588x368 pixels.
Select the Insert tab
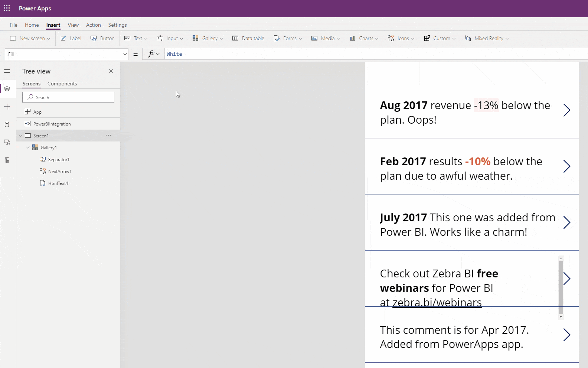coord(53,25)
